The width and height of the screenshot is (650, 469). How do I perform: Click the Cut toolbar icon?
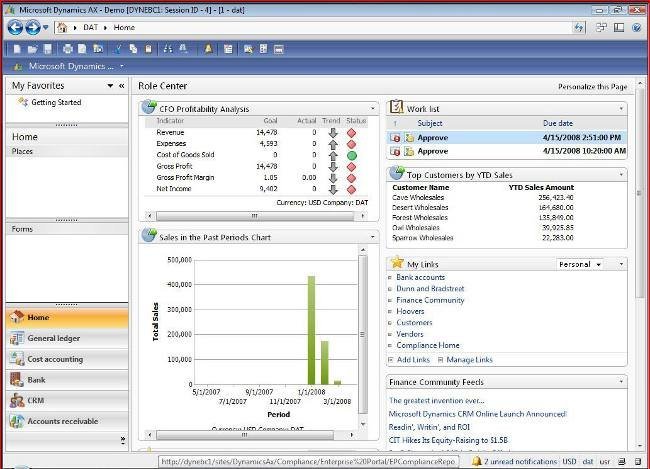click(118, 49)
